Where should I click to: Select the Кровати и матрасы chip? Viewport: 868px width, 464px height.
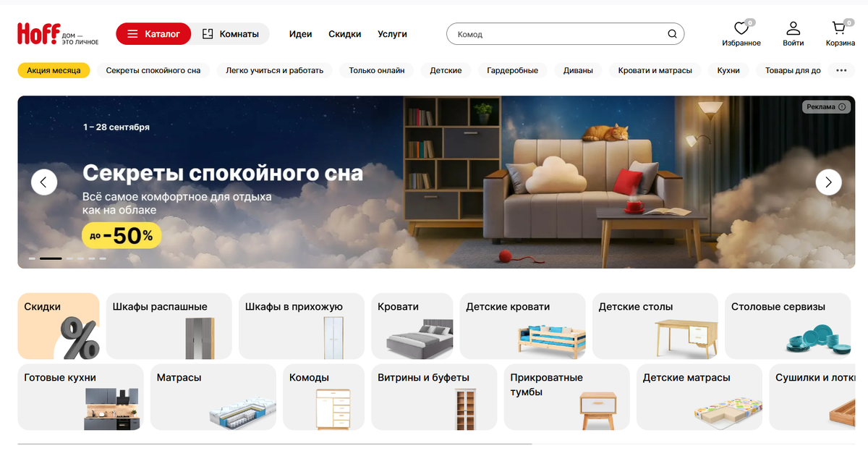pos(655,70)
